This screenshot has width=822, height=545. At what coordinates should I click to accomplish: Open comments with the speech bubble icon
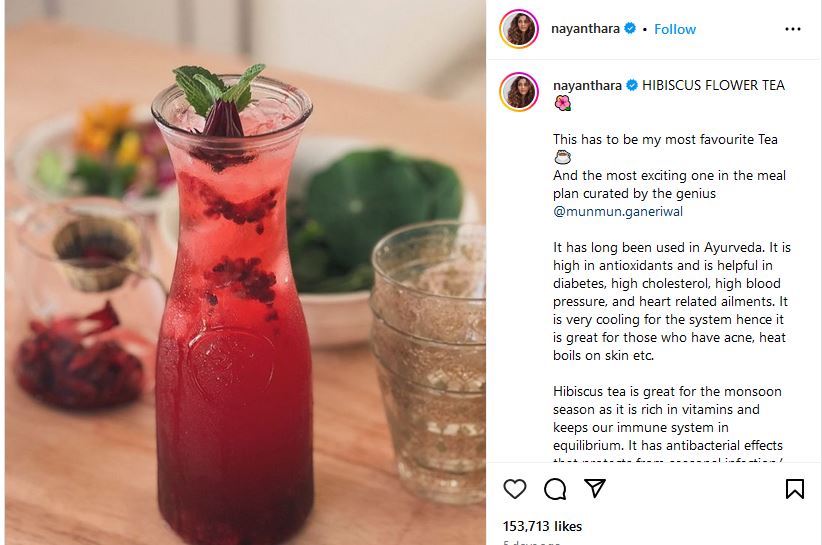[x=555, y=488]
